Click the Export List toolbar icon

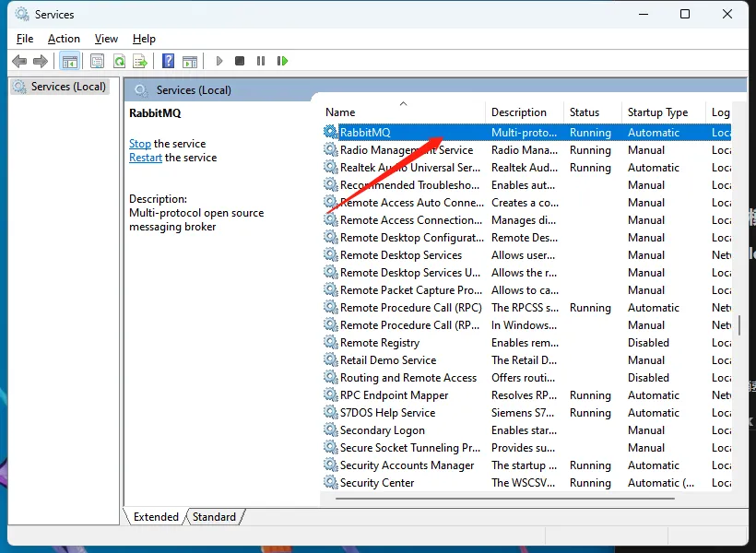tap(140, 61)
